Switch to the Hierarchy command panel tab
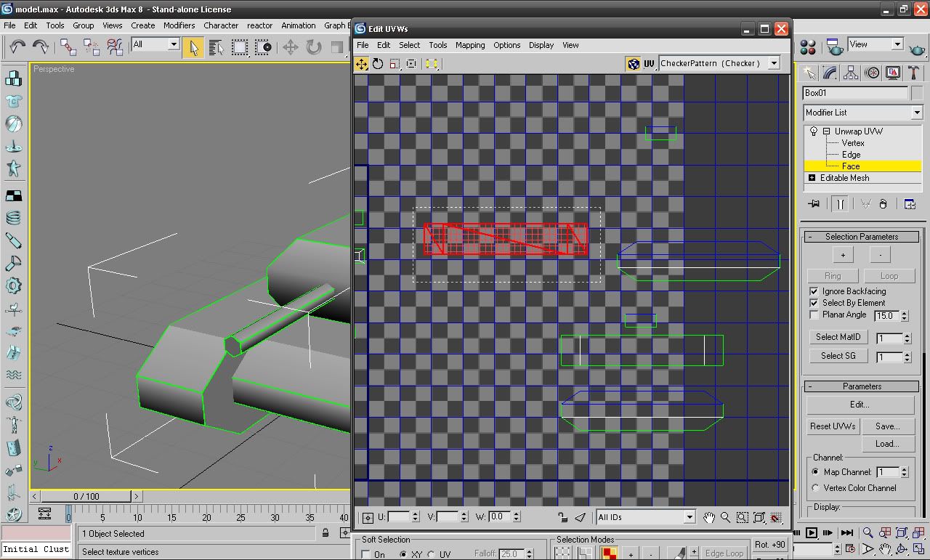 tap(851, 73)
